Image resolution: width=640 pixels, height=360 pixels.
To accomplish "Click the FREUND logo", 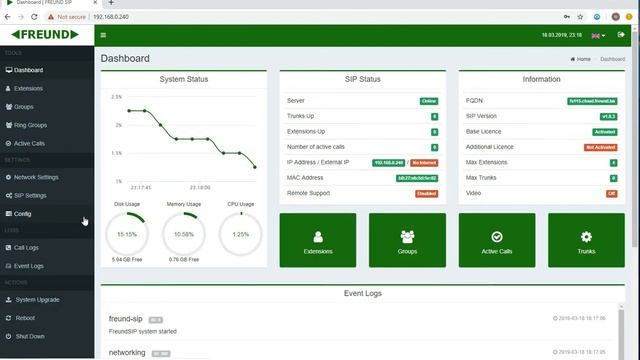I will (45, 35).
